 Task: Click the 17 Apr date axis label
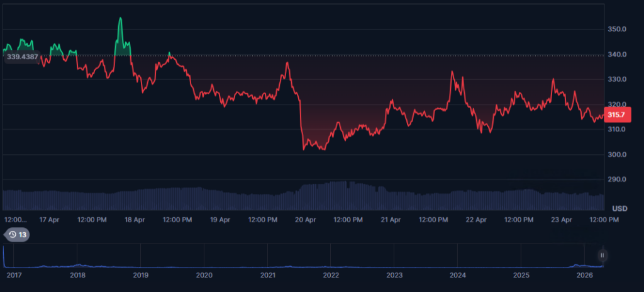49,220
